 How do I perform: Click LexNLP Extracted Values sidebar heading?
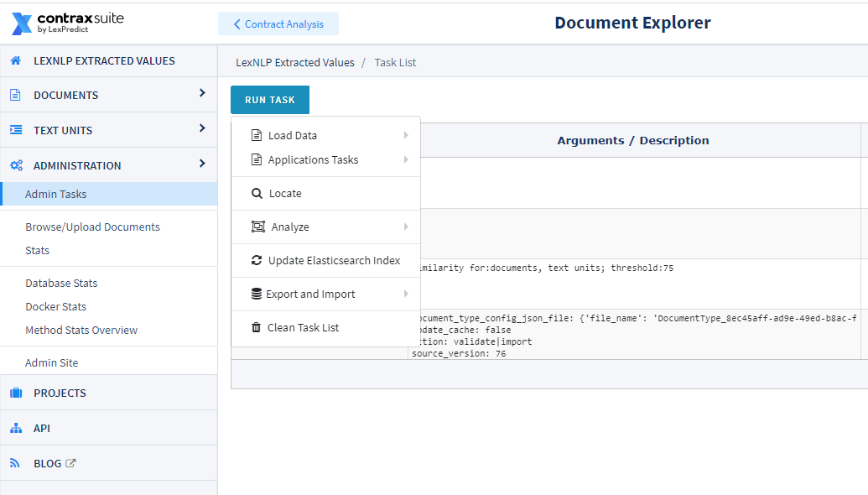(x=104, y=61)
